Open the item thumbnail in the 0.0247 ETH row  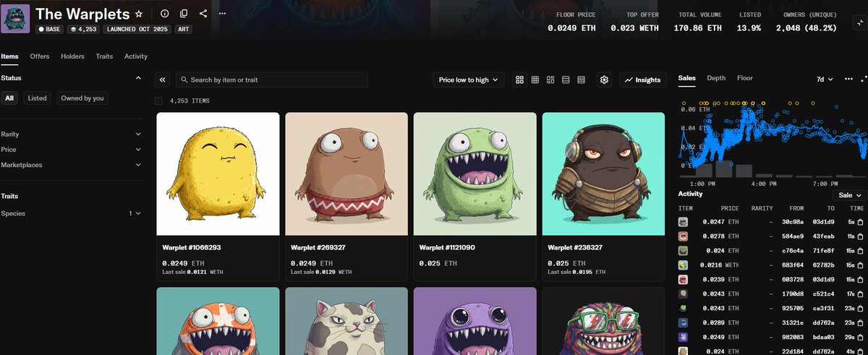click(x=683, y=222)
